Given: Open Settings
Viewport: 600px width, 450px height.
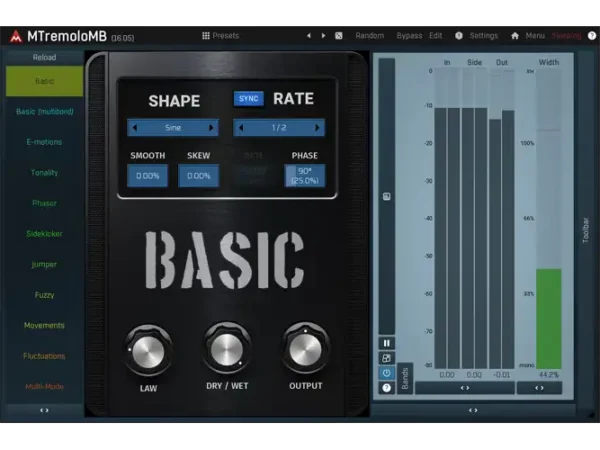Looking at the screenshot, I should coord(484,36).
